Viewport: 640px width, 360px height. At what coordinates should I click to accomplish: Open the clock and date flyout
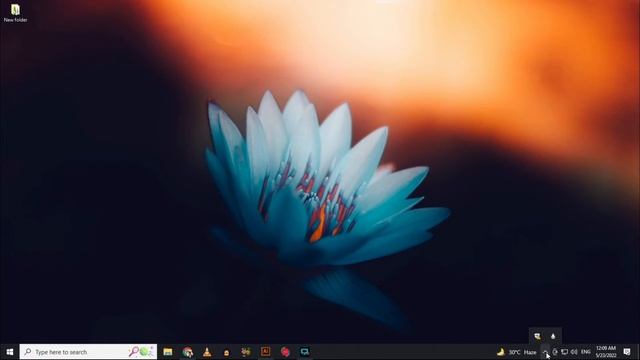pos(606,352)
